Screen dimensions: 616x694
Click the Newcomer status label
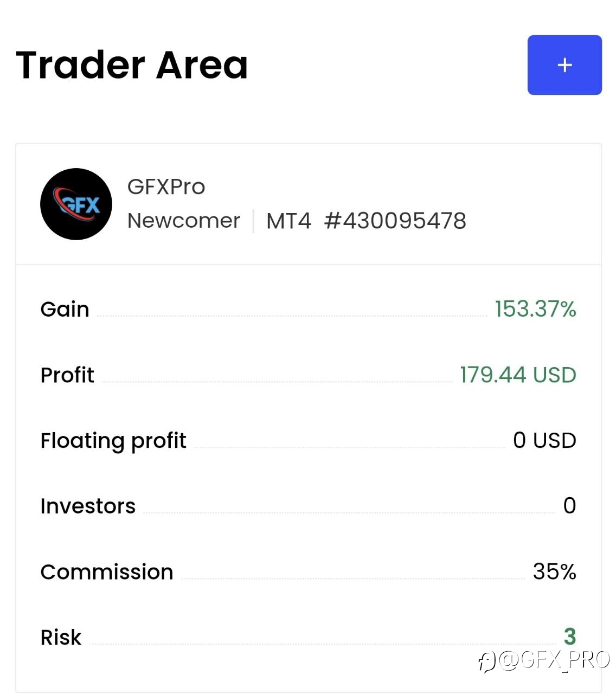click(183, 221)
